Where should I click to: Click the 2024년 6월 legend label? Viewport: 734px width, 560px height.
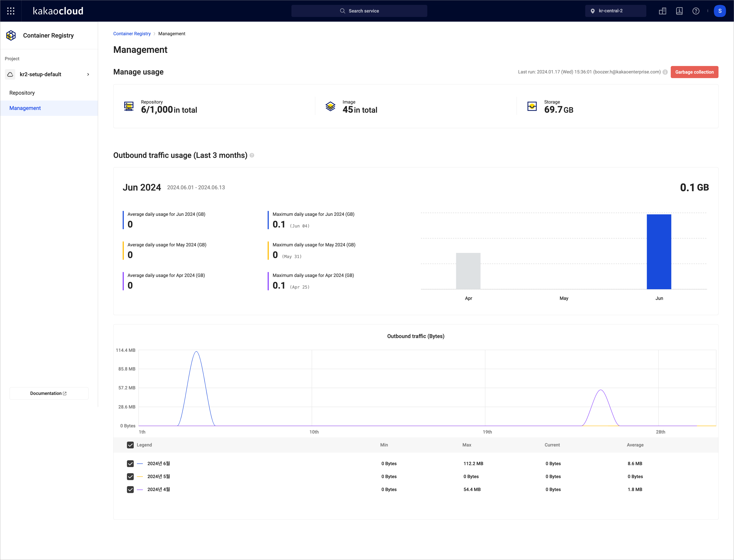tap(159, 464)
